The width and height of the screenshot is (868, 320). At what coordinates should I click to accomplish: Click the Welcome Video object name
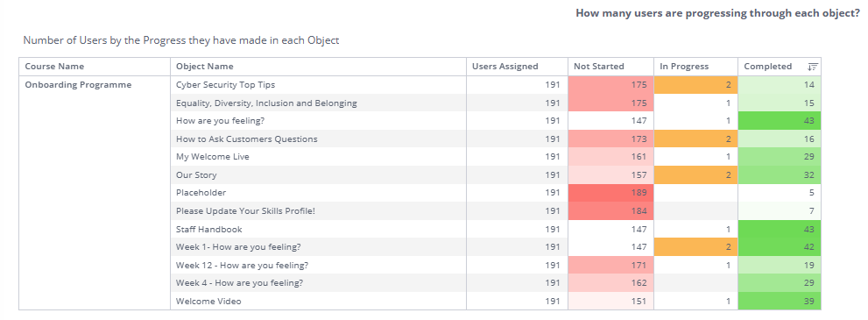pos(208,302)
